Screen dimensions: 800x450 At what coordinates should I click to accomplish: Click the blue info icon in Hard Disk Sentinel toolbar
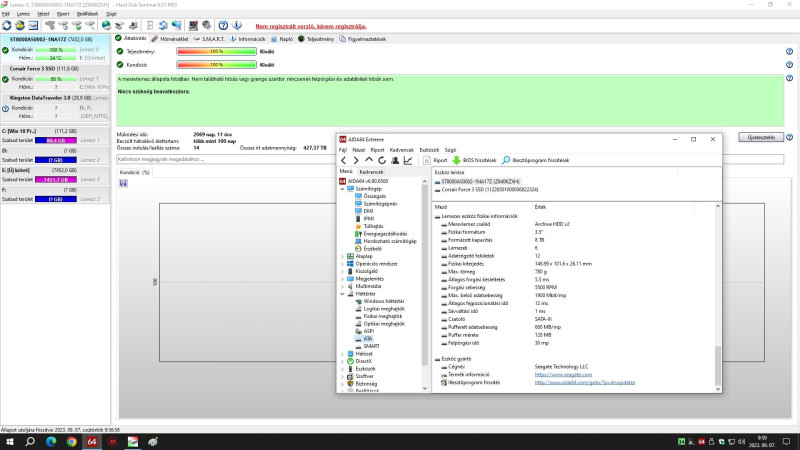coord(237,25)
